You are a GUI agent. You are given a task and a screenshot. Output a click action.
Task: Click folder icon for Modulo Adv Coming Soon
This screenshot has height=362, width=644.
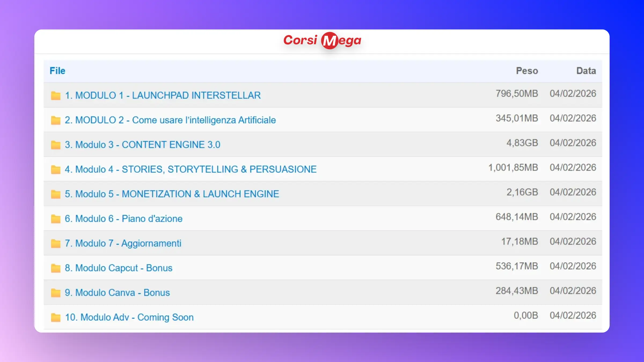56,317
